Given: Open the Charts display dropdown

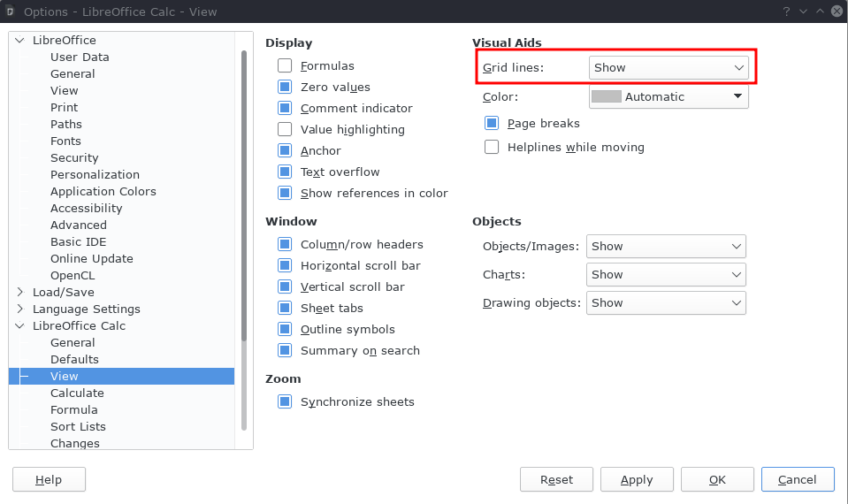Looking at the screenshot, I should click(666, 275).
